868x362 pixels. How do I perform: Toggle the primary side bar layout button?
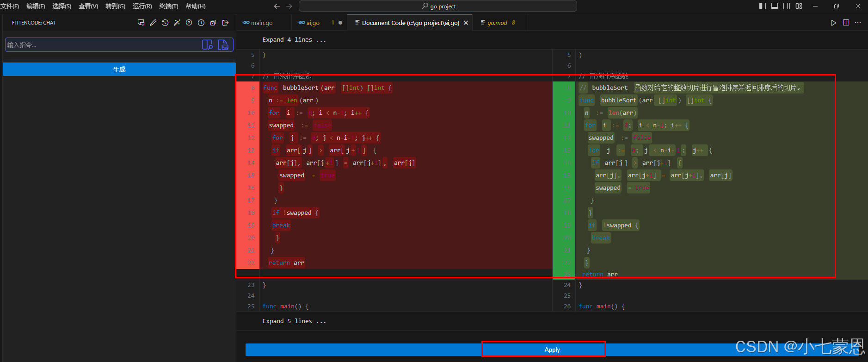coord(763,6)
